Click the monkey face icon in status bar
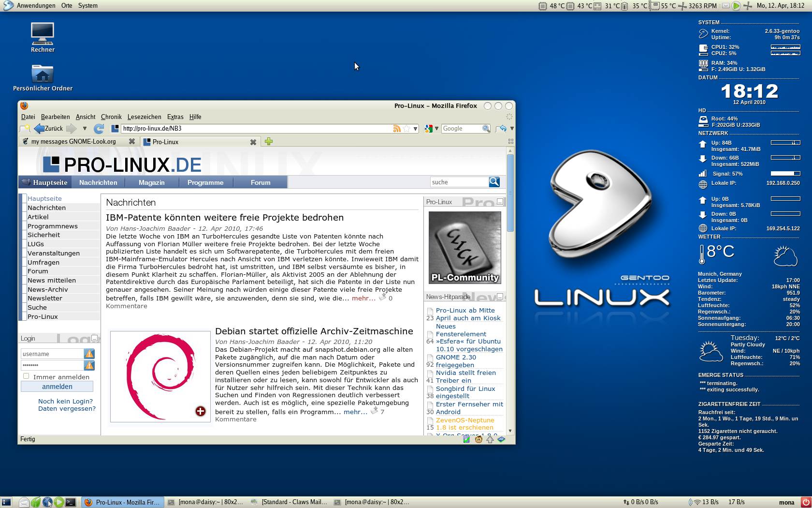 tap(478, 439)
